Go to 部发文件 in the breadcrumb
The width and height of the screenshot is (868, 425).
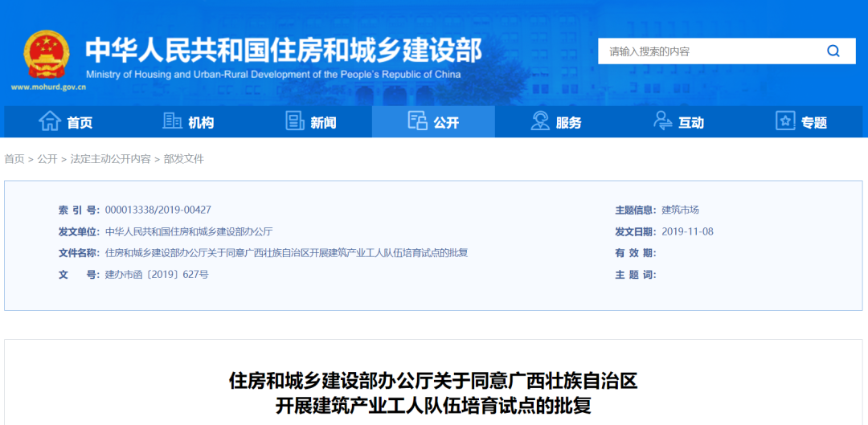point(184,159)
